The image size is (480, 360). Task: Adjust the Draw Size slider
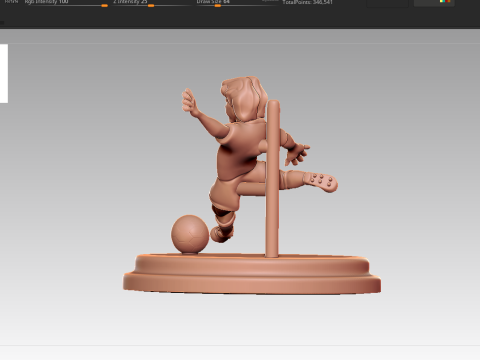pos(236,3)
